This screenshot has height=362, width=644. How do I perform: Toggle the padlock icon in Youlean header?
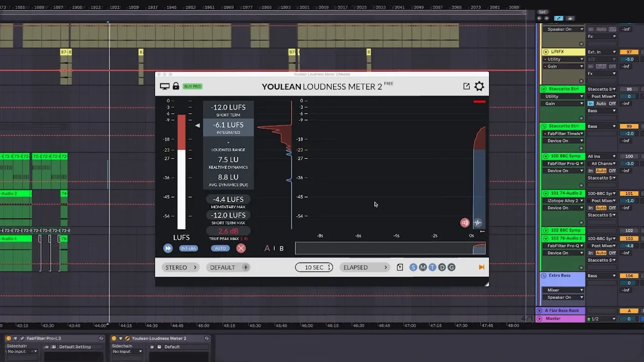click(176, 86)
